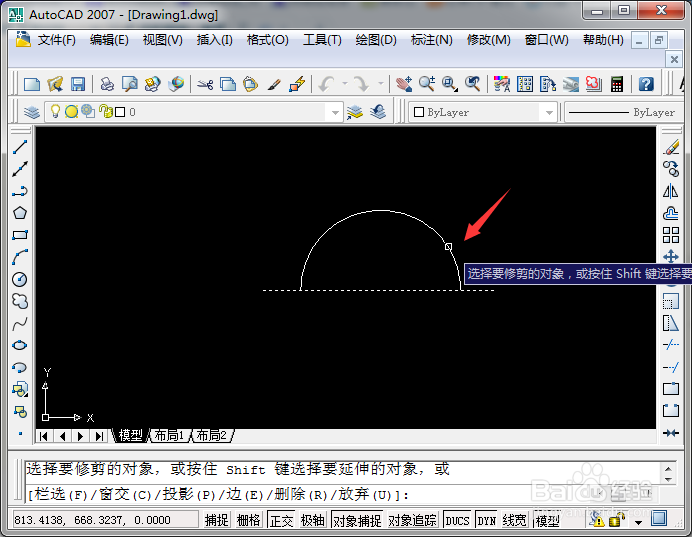The height and width of the screenshot is (537, 692).
Task: Click the command line input area
Action: point(342,495)
